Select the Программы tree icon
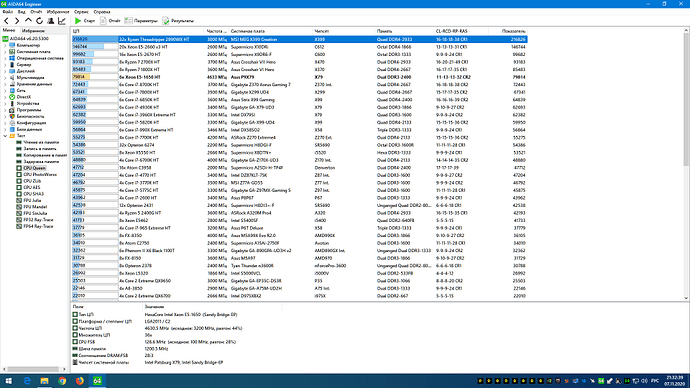 click(x=12, y=110)
